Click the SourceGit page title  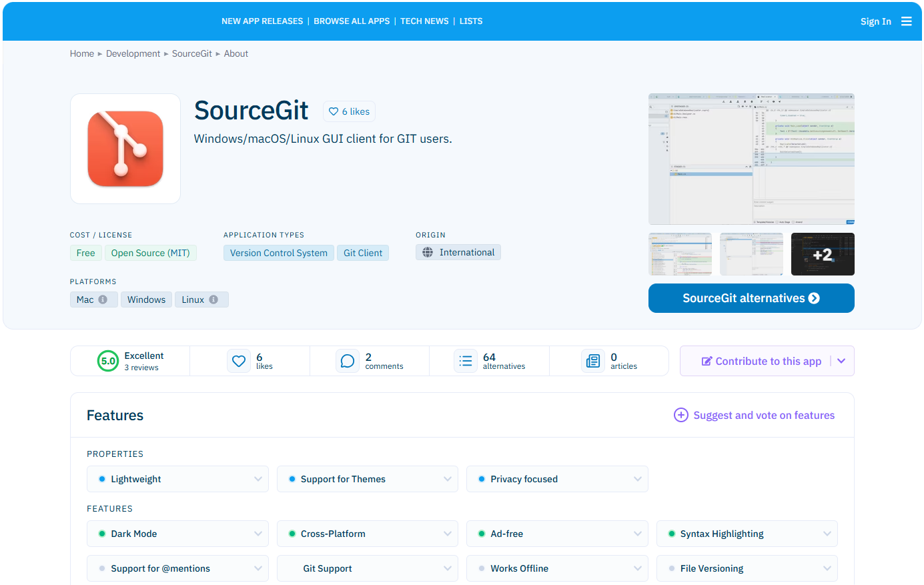coord(251,110)
